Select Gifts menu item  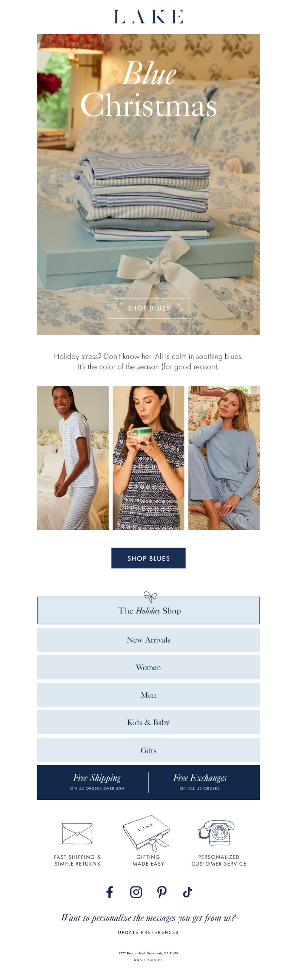[x=148, y=749]
